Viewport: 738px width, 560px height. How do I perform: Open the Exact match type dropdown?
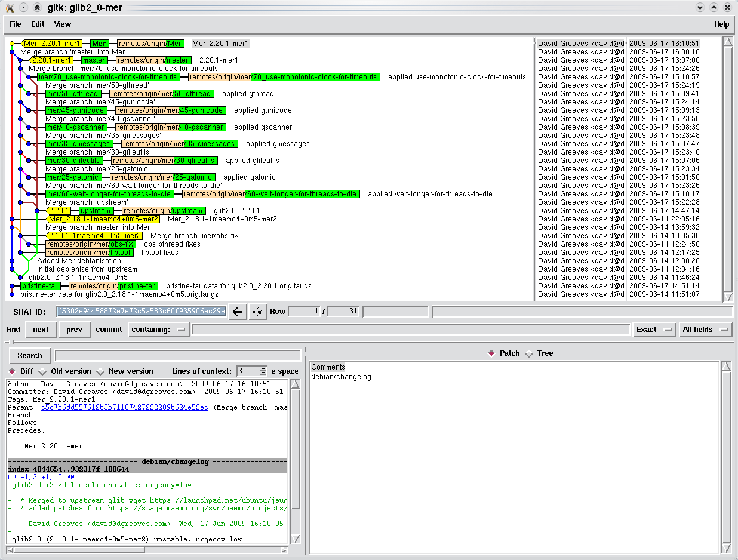654,330
